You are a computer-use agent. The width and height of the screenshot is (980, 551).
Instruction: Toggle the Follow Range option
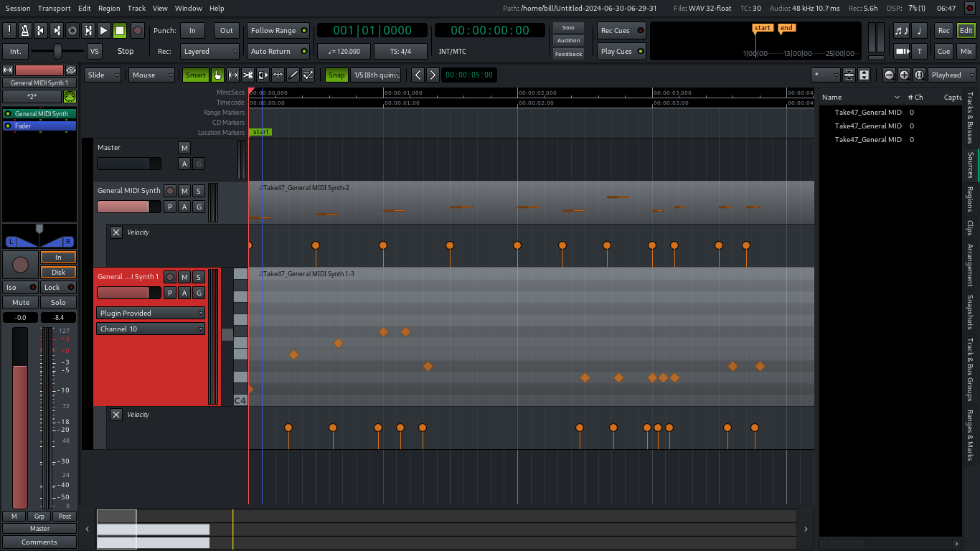pos(278,30)
